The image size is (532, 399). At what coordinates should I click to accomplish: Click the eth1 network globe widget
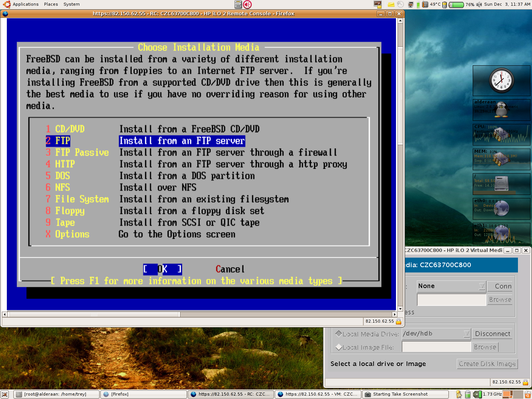[x=501, y=233]
